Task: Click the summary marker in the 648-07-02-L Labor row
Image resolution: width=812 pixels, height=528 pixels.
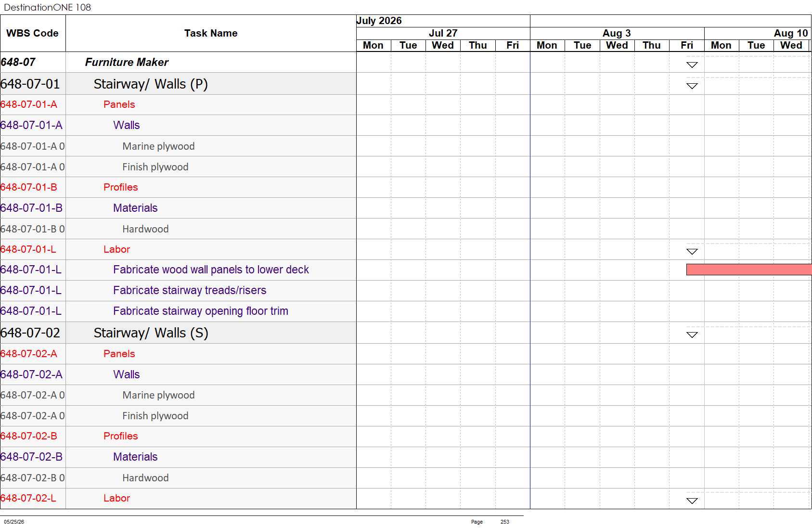Action: coord(692,501)
